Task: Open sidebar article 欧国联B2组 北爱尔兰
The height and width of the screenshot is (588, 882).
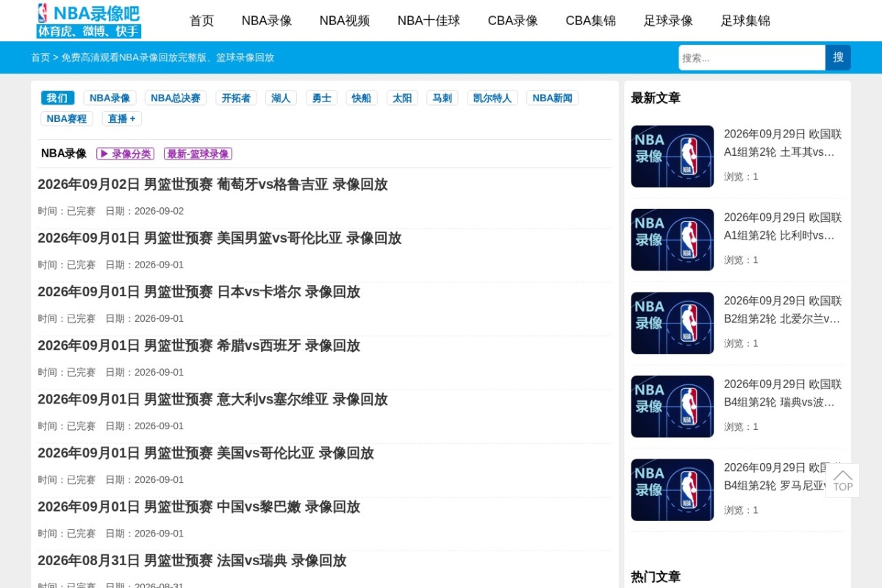Action: (783, 310)
